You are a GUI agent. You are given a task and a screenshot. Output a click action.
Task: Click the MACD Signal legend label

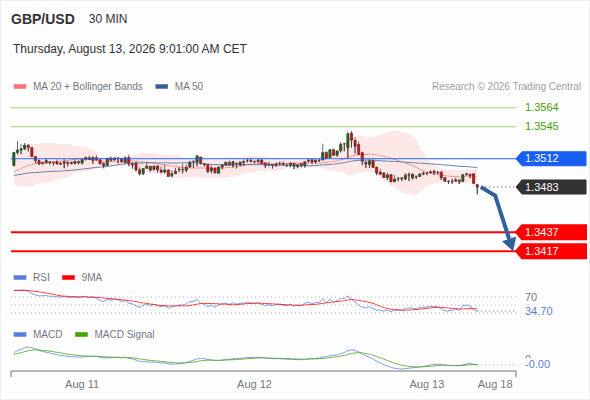click(x=125, y=335)
